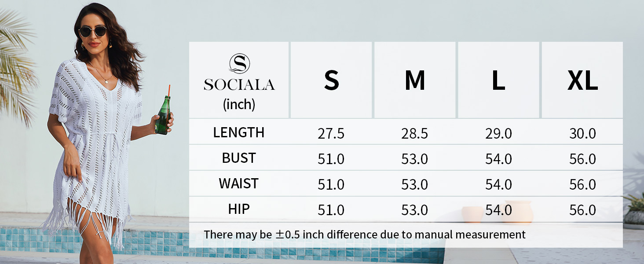The image size is (644, 264).
Task: Click the waist value for size XL
Action: point(582,184)
